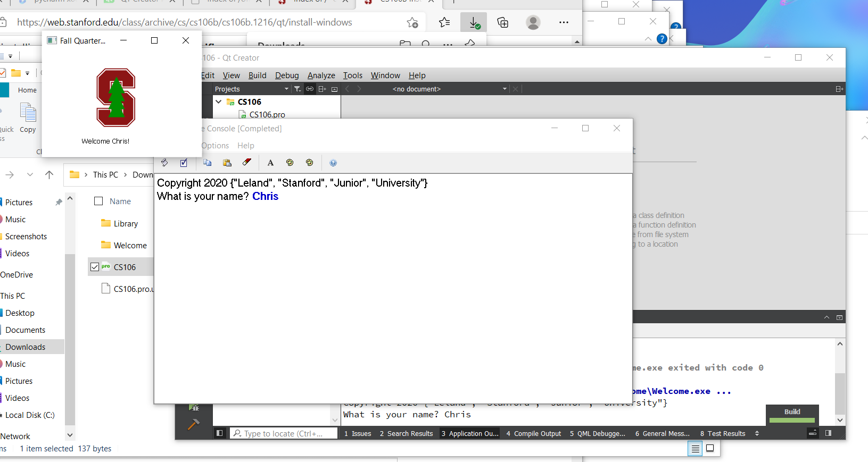Click the eraser clear-console icon

click(x=247, y=163)
